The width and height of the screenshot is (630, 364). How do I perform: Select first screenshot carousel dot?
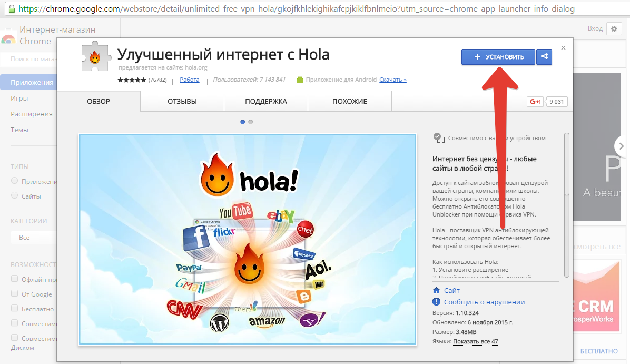click(x=243, y=122)
